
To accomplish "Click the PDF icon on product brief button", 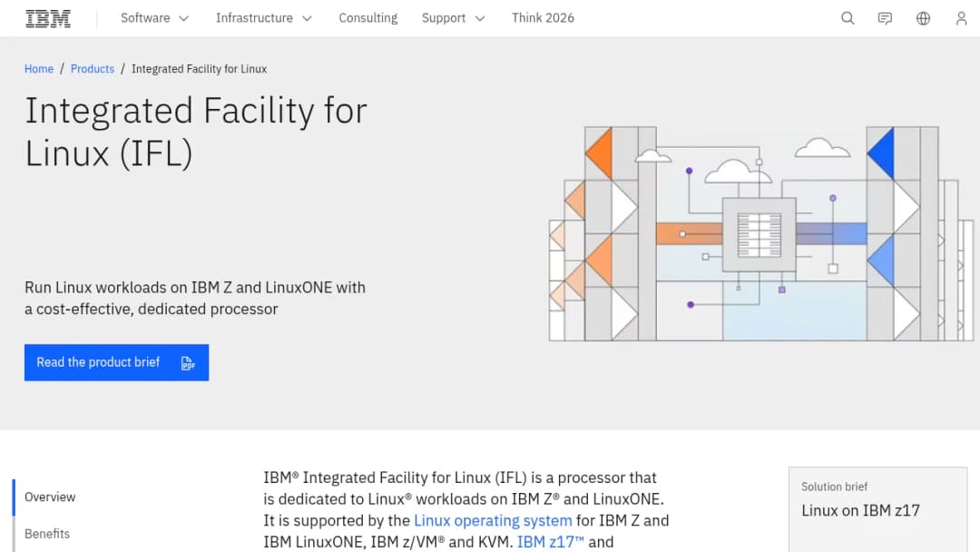I will click(x=188, y=363).
